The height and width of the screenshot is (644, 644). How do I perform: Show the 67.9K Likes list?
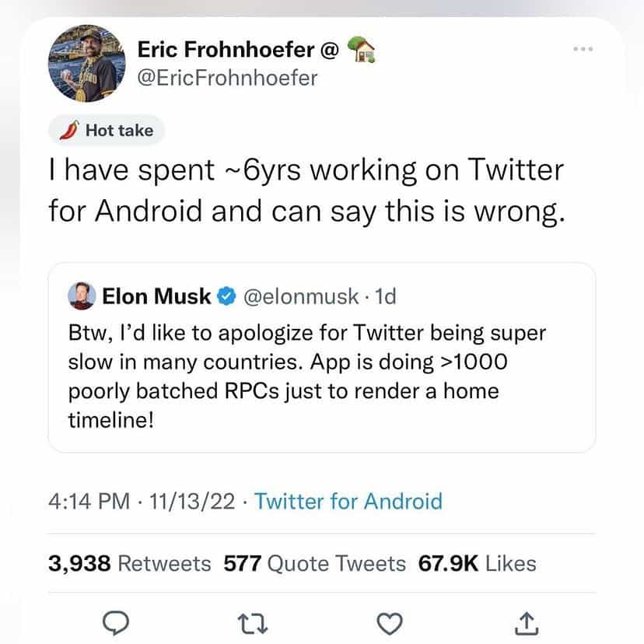coord(478,562)
